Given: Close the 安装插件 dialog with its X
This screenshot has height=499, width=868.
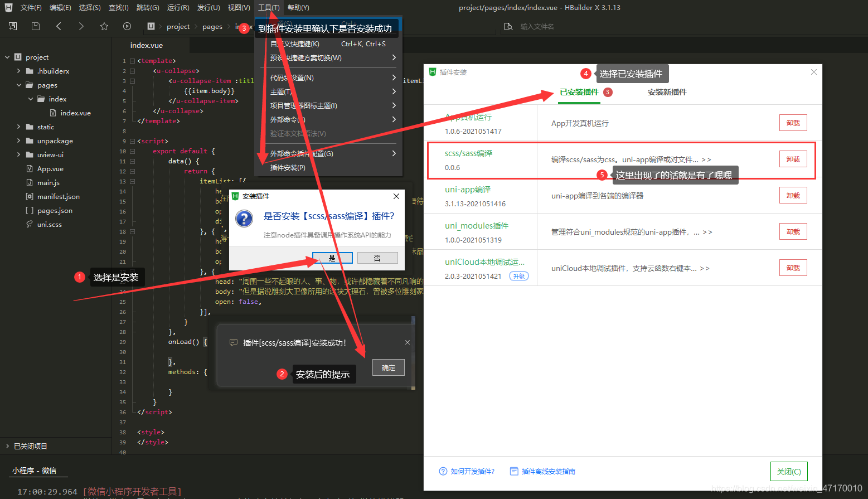Looking at the screenshot, I should pyautogui.click(x=396, y=196).
